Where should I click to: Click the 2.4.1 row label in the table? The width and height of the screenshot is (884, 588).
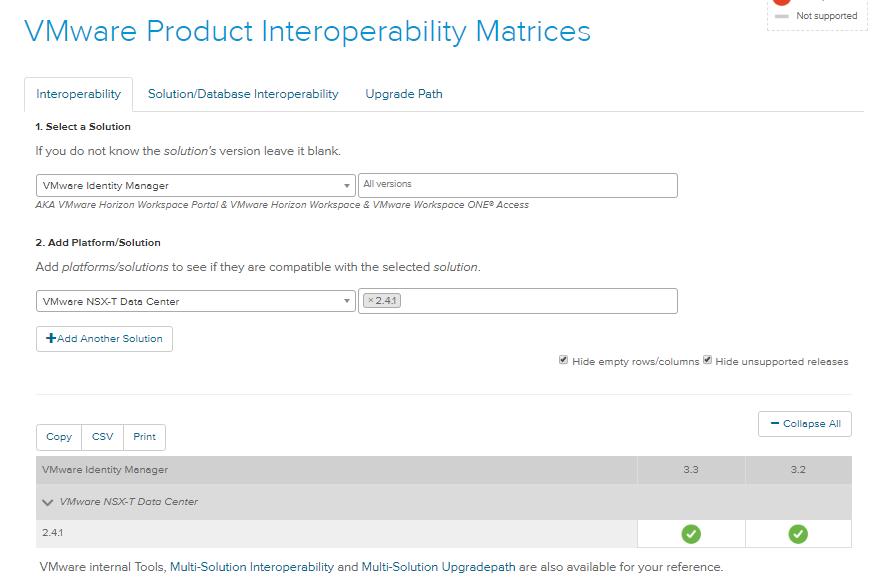52,533
